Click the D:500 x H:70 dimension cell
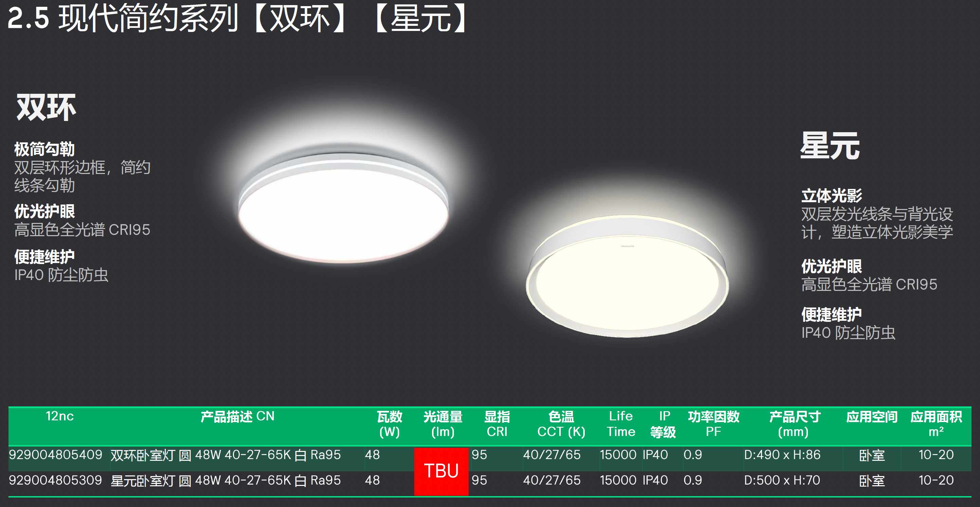This screenshot has height=507, width=980. (782, 480)
